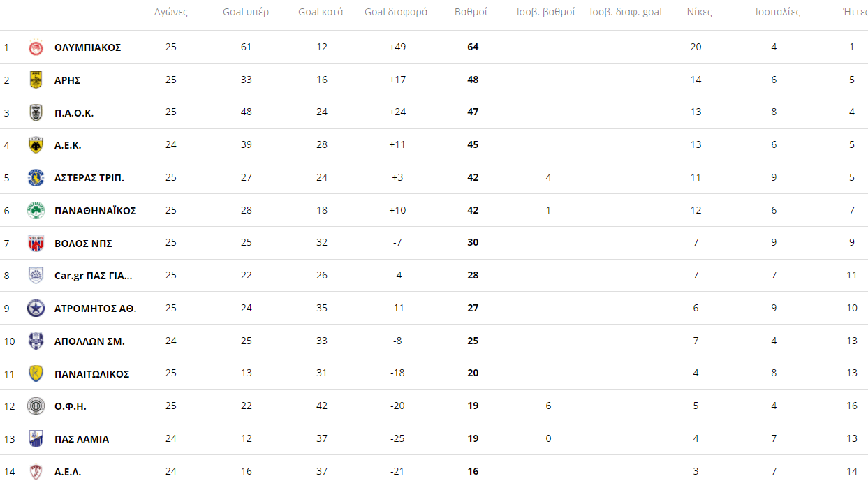Click the PAS Lamia club crest
The image size is (868, 483).
[36, 439]
